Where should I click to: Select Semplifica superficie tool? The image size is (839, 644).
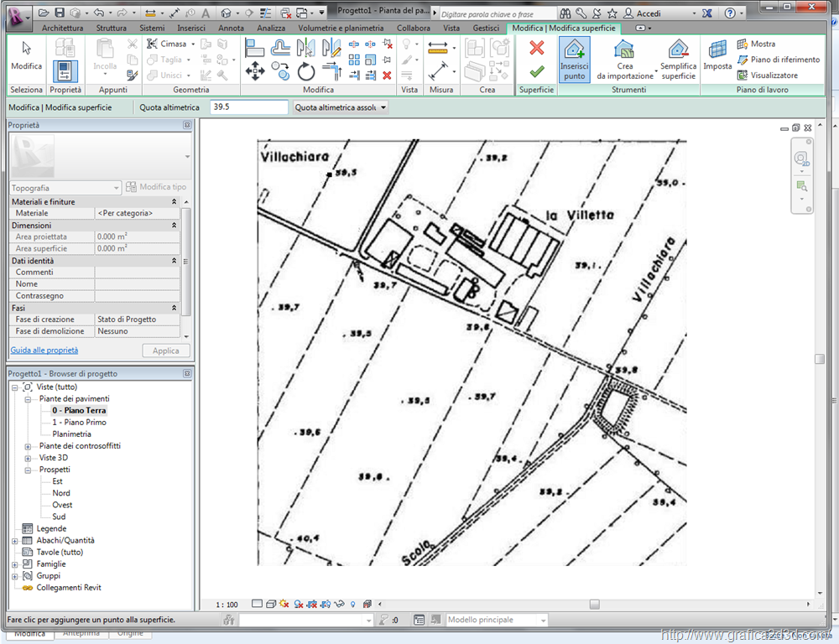pos(678,59)
